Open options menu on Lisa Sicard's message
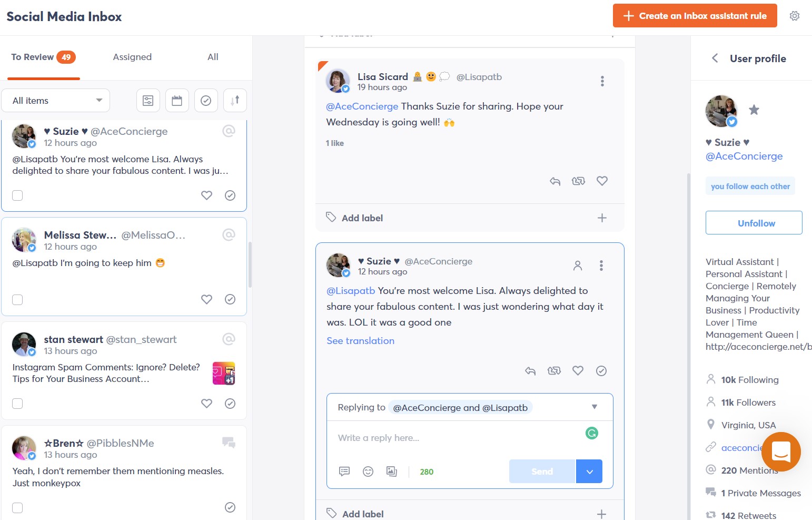The width and height of the screenshot is (812, 520). point(602,81)
